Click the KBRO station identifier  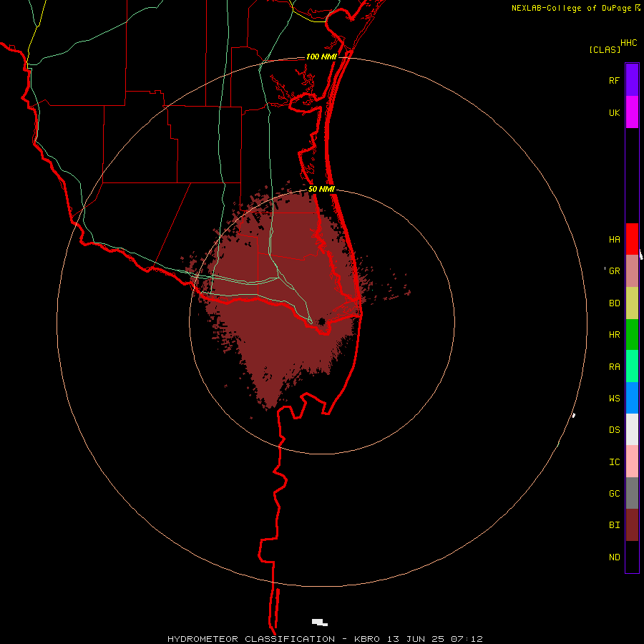tap(367, 639)
